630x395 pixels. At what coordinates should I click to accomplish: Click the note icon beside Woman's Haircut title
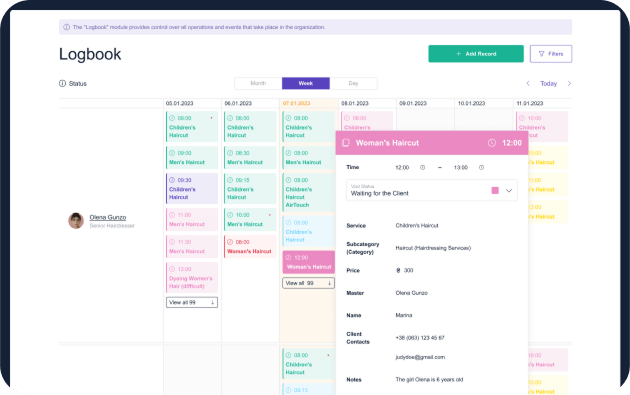[346, 143]
